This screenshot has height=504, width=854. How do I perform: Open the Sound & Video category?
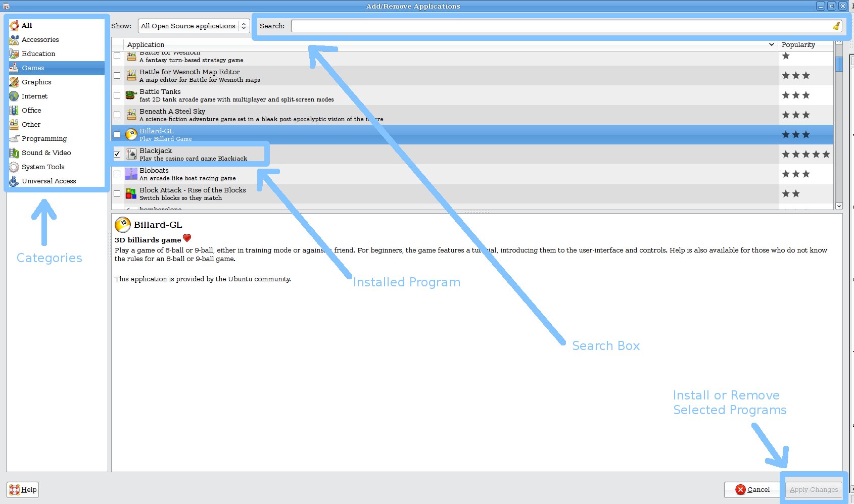coord(46,153)
